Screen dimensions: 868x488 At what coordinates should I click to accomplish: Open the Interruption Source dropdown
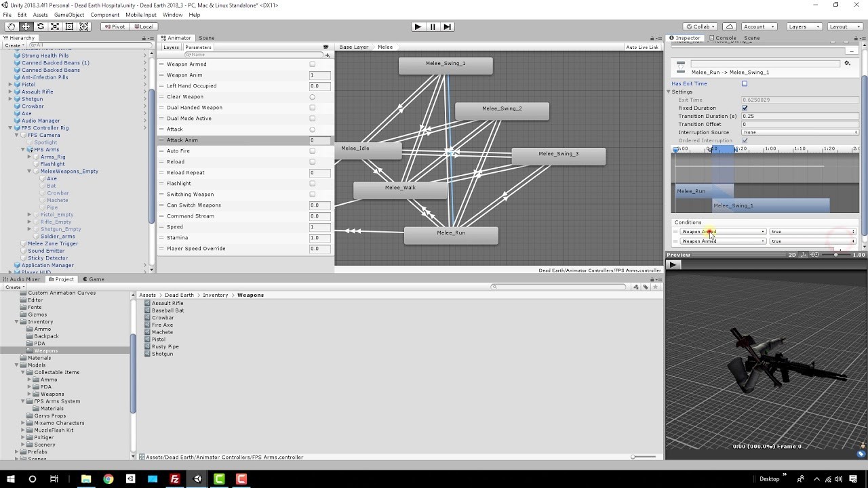tap(800, 132)
